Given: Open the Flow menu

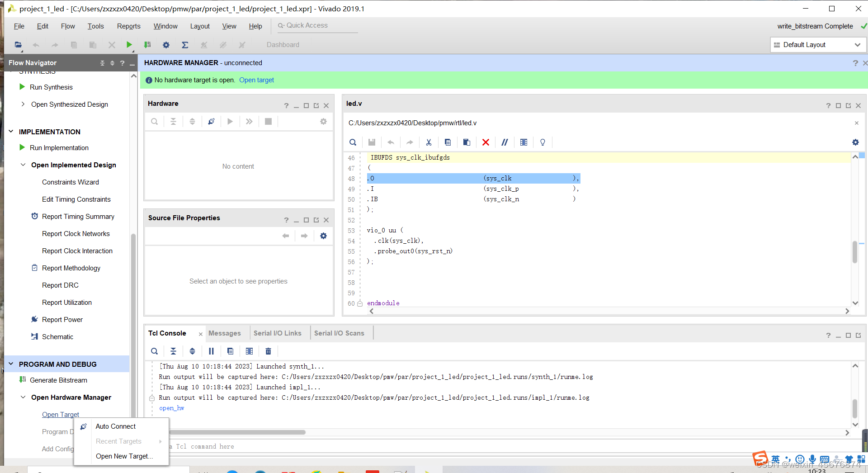Looking at the screenshot, I should point(68,26).
